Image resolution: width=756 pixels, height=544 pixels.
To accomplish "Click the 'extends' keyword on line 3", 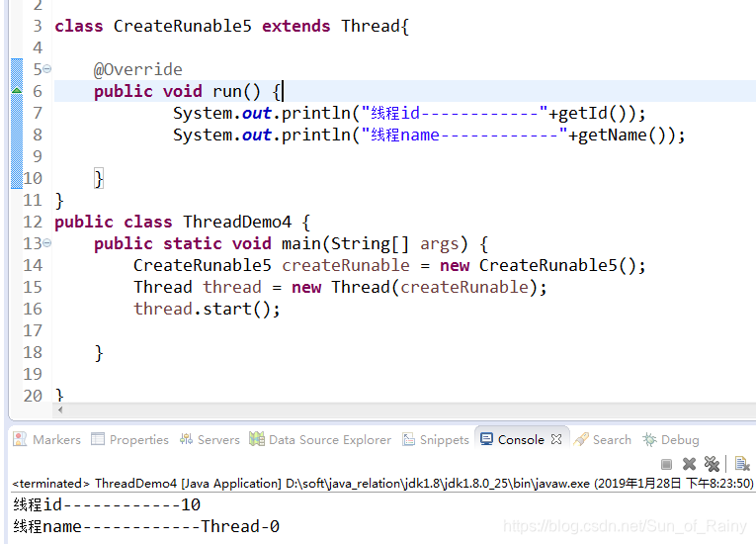I will (296, 26).
